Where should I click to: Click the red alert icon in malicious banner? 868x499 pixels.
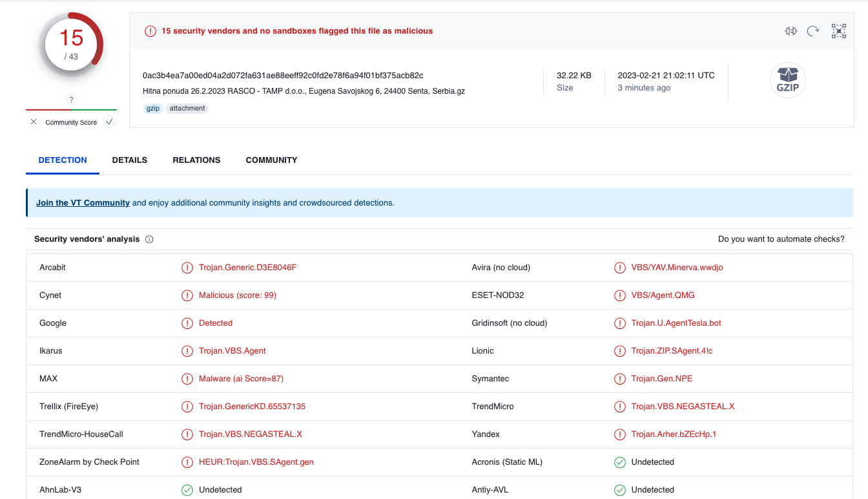150,31
